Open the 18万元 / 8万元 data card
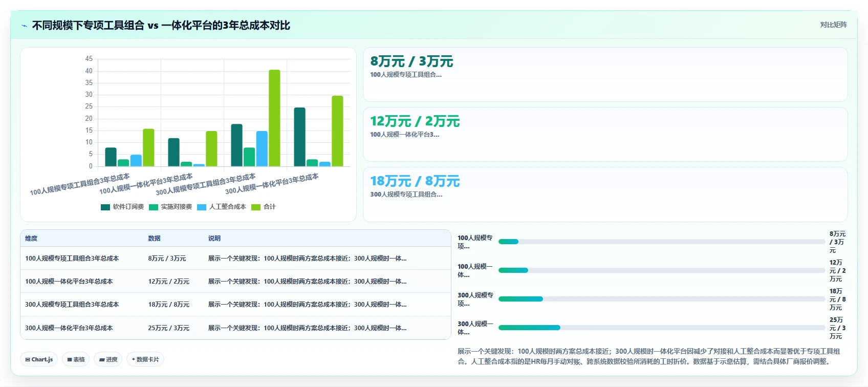868x387 pixels. 605,195
